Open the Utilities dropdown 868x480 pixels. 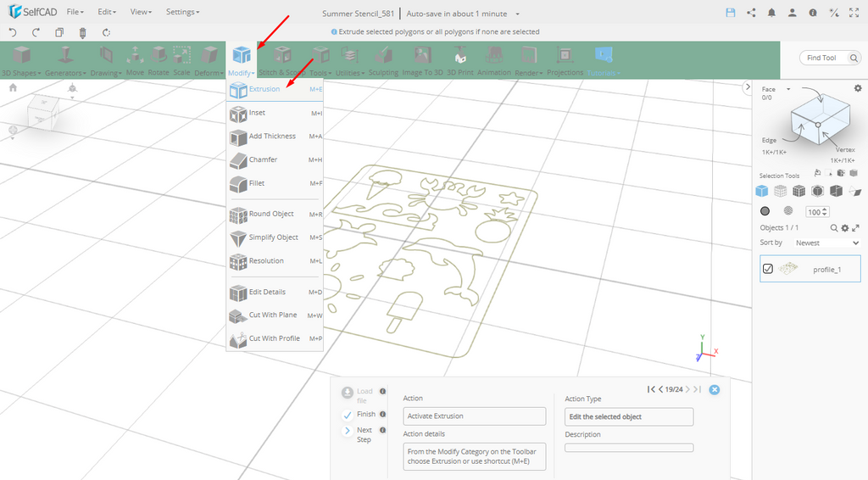pos(350,61)
